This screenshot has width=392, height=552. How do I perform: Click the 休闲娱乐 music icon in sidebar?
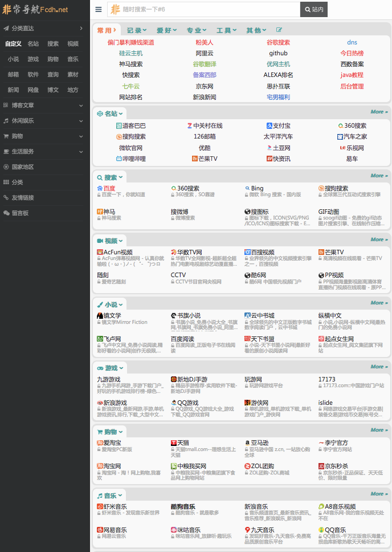pyautogui.click(x=6, y=120)
